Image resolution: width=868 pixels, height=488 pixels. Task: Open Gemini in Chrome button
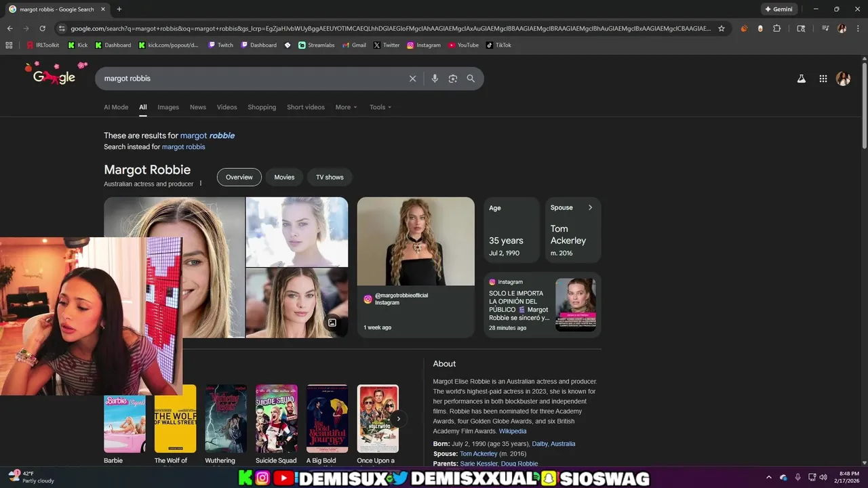point(778,9)
